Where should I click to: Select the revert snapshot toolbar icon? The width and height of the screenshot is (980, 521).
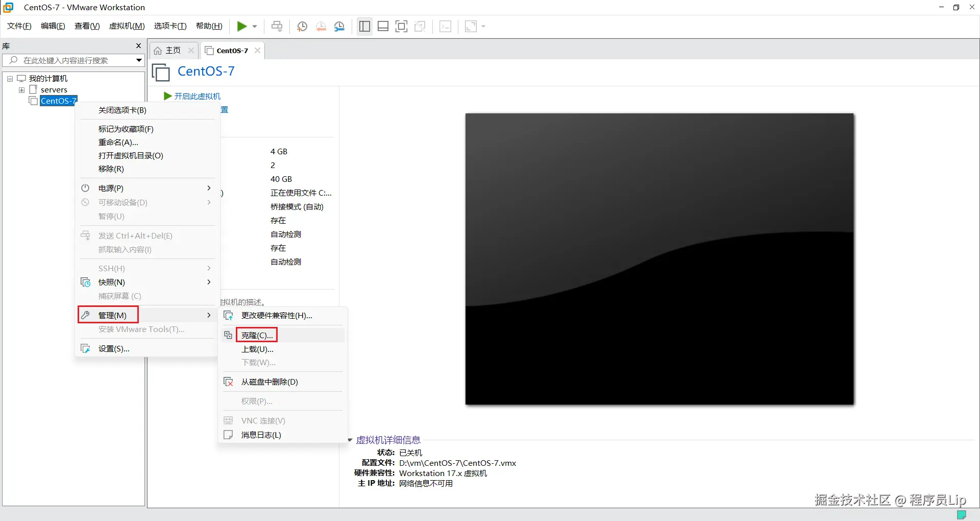321,26
